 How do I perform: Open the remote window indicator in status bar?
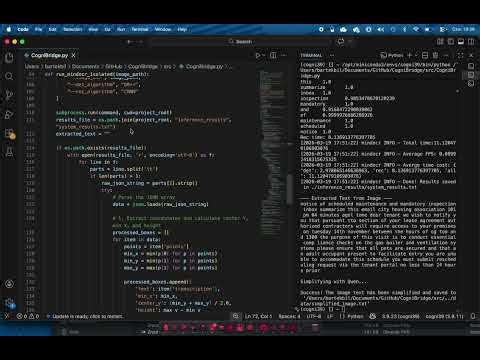7,316
